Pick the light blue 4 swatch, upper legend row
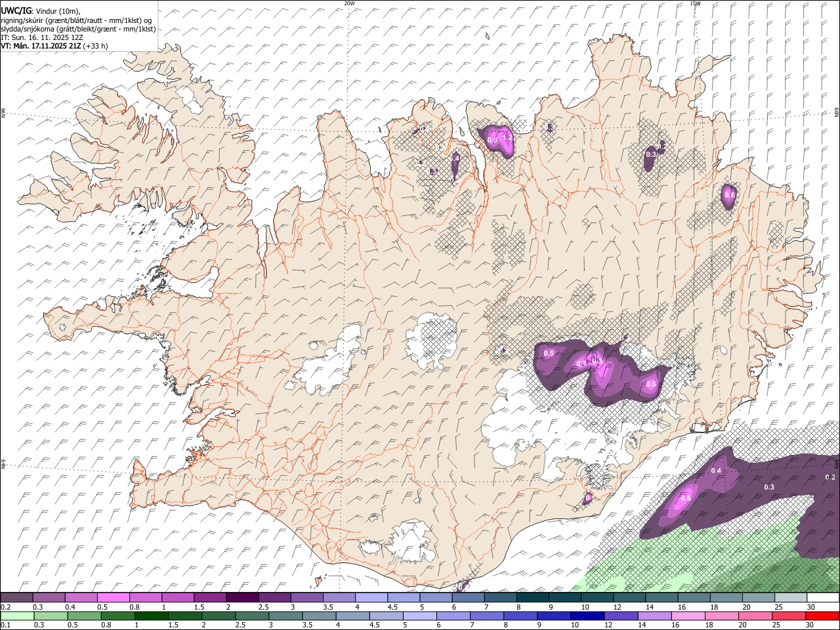This screenshot has height=630, width=840. (x=371, y=598)
